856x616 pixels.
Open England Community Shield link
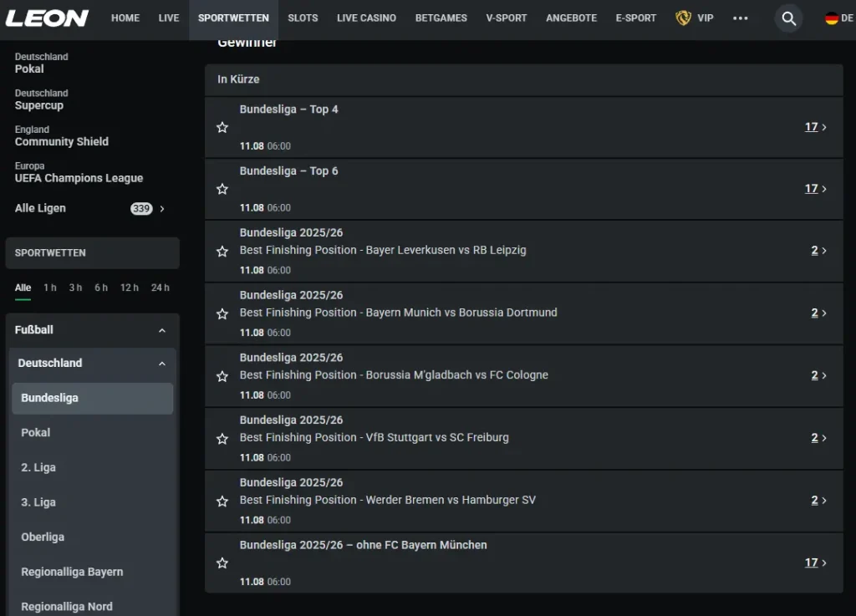[62, 136]
